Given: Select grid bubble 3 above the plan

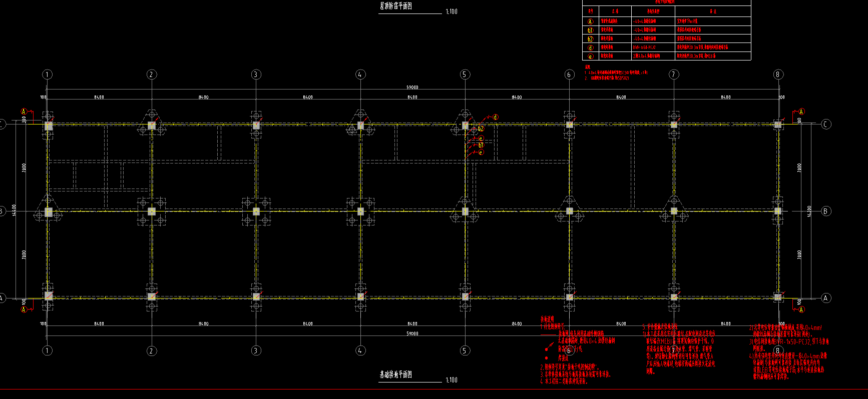Looking at the screenshot, I should [x=256, y=74].
